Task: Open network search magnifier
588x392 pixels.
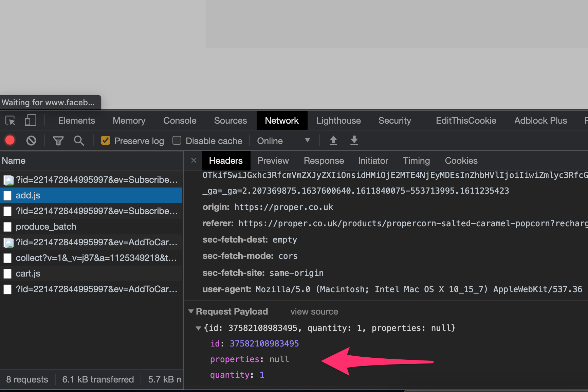Action: point(79,141)
